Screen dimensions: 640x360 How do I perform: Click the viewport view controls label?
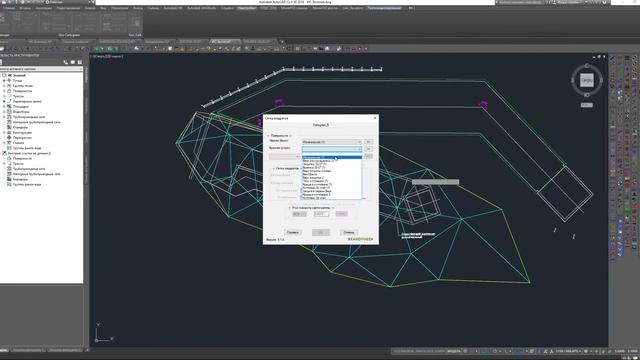tap(108, 56)
